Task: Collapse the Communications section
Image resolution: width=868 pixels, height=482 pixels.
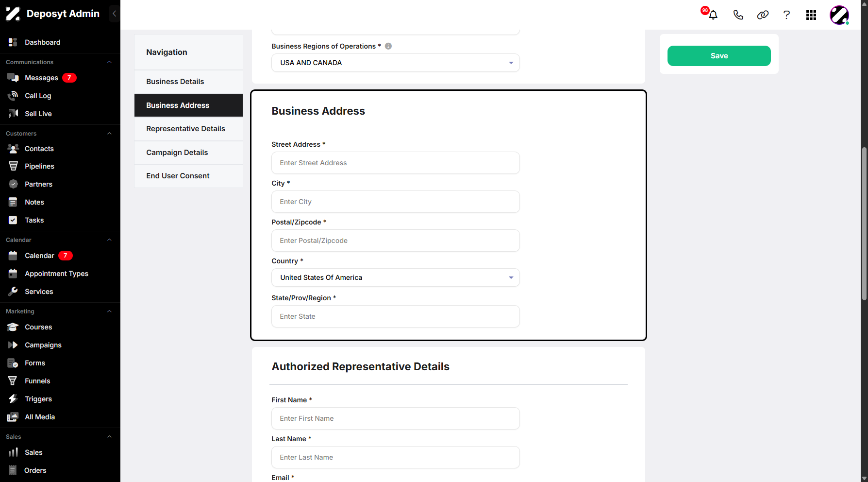Action: [x=109, y=62]
